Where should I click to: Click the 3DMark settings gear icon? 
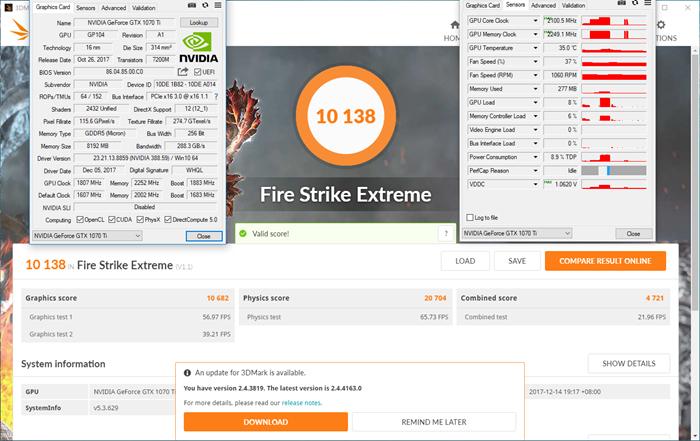point(661,25)
